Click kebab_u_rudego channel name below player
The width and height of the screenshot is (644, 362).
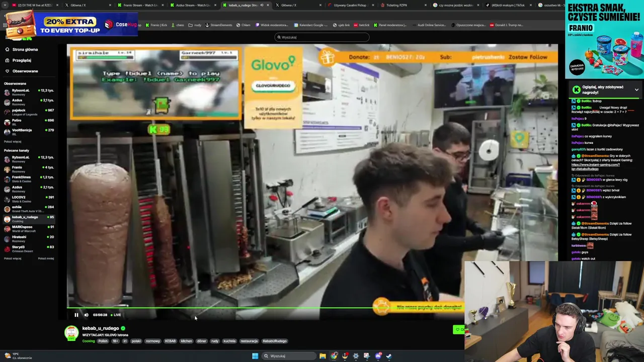tap(101, 328)
